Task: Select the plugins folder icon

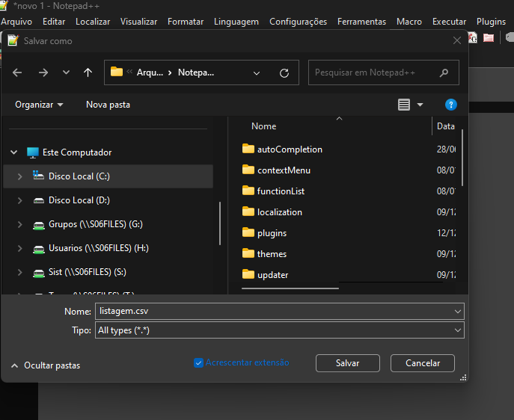Action: 248,232
